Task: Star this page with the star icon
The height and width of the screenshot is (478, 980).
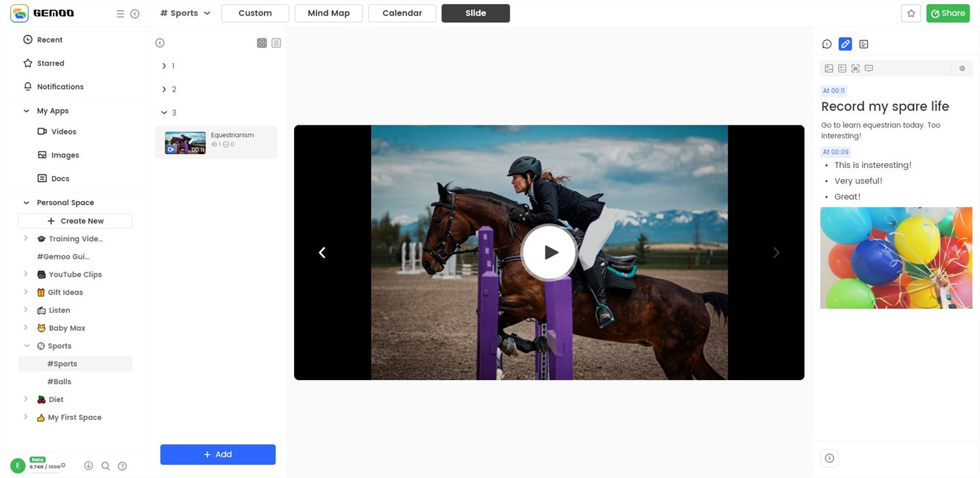Action: pos(911,14)
